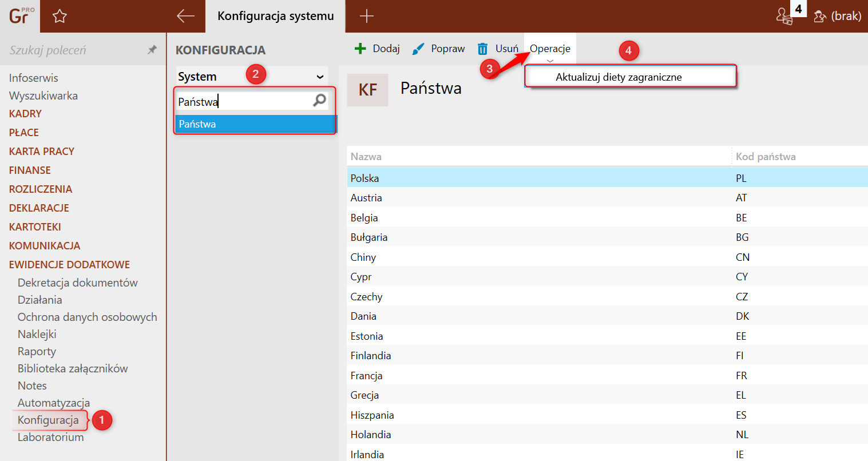Select the Dania row
This screenshot has width=868, height=461.
point(607,316)
